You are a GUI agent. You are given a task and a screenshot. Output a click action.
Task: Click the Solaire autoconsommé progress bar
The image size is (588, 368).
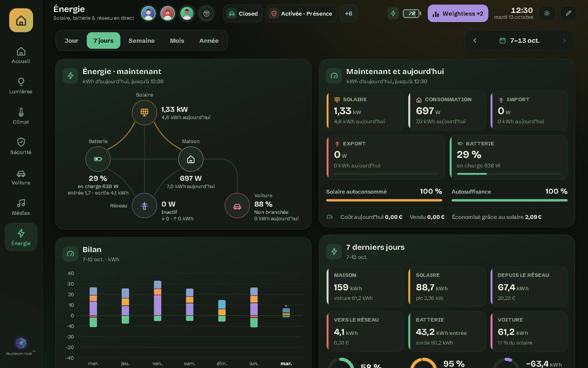click(x=384, y=200)
